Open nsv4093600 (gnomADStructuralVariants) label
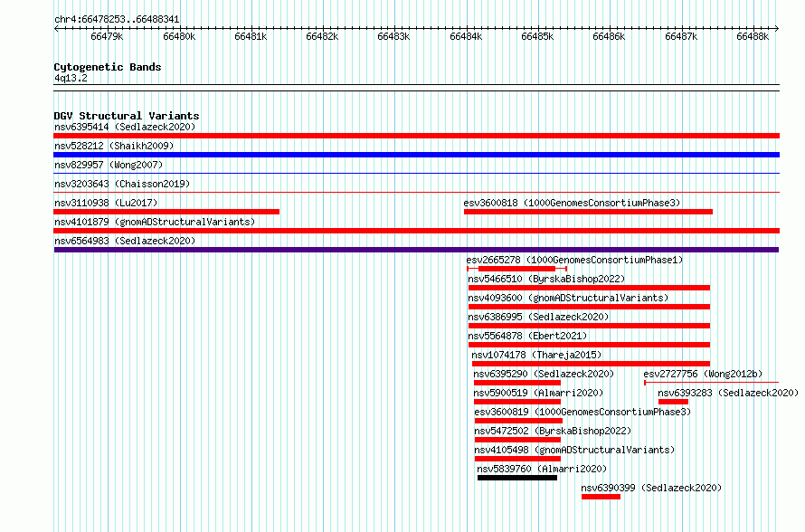The image size is (805, 532). click(x=568, y=298)
